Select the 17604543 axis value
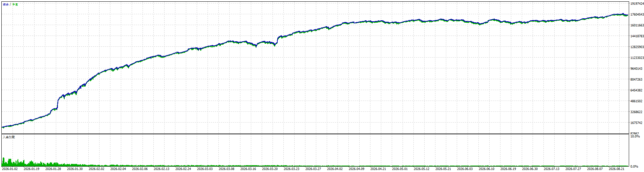The image size is (644, 172). coord(637,15)
